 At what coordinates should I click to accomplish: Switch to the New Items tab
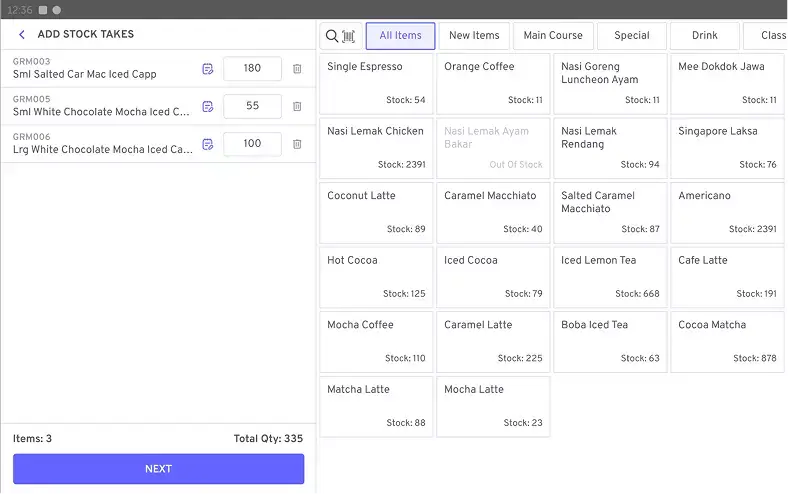click(474, 36)
